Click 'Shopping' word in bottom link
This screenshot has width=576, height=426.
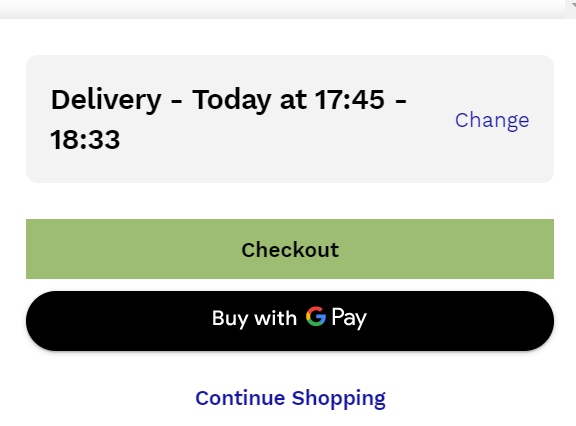pyautogui.click(x=339, y=399)
